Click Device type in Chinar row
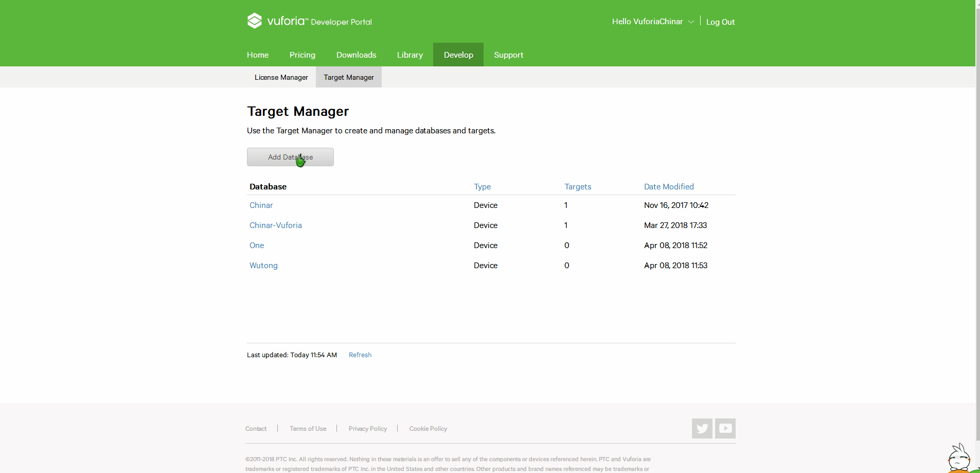This screenshot has height=473, width=980. [486, 205]
